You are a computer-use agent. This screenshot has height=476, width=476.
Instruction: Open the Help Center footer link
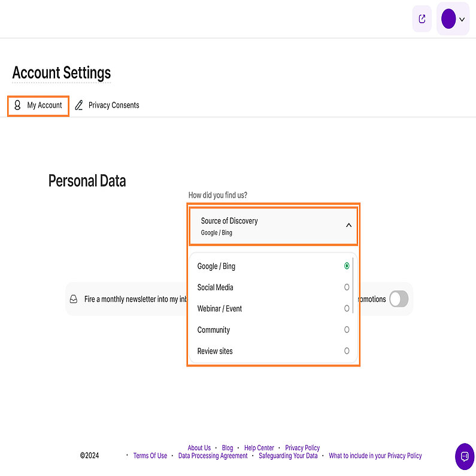click(259, 448)
